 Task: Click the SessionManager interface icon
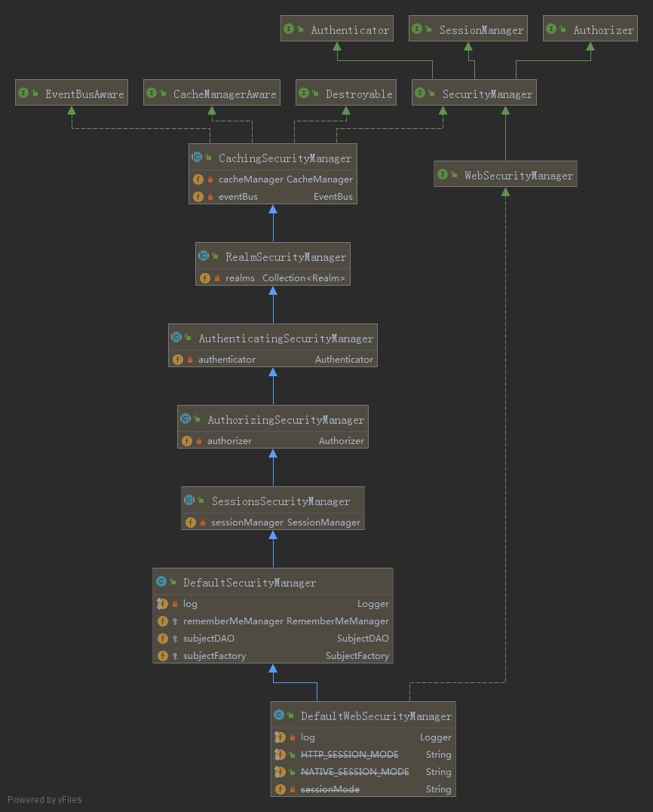click(x=418, y=29)
